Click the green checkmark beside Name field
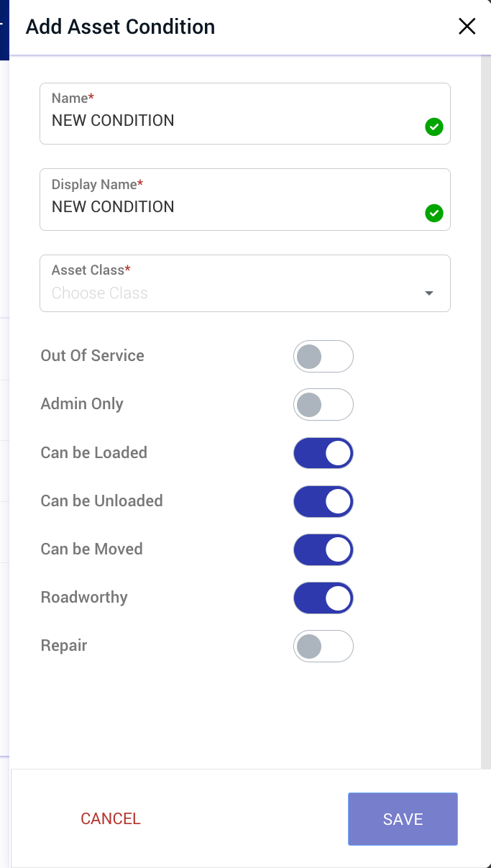The width and height of the screenshot is (491, 868). (434, 127)
